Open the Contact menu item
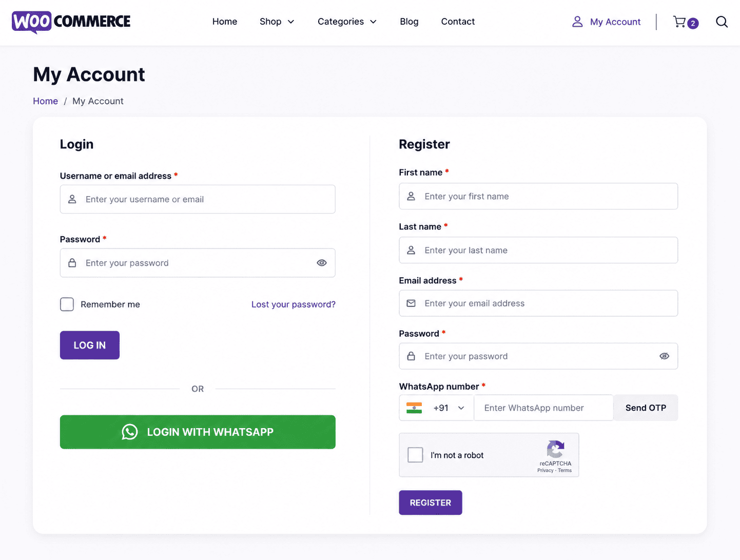740x560 pixels. click(458, 22)
